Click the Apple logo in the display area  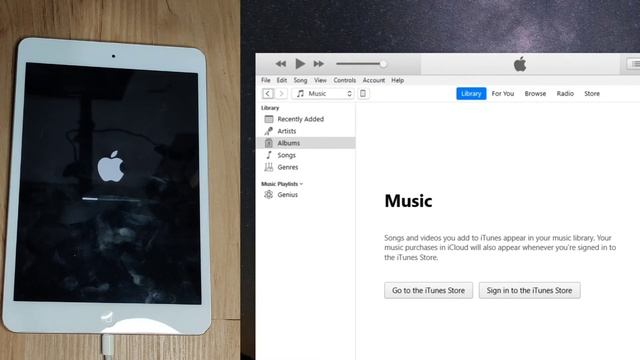coord(520,64)
